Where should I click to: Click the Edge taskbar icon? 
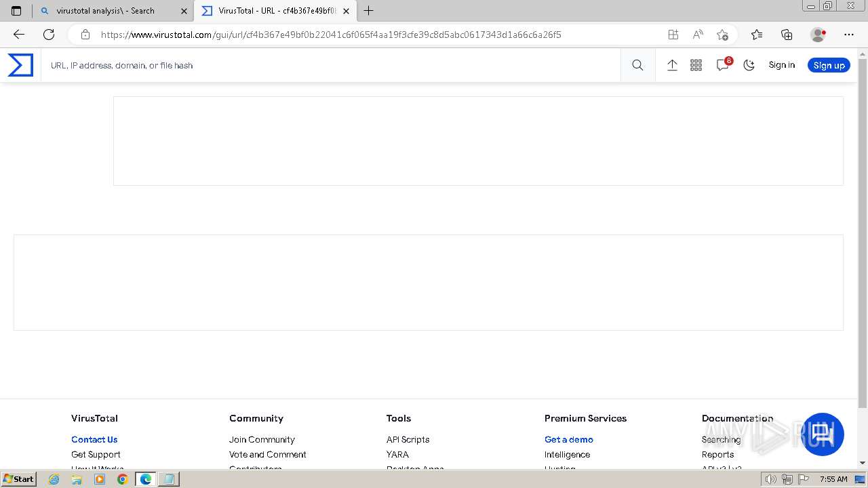(x=145, y=479)
